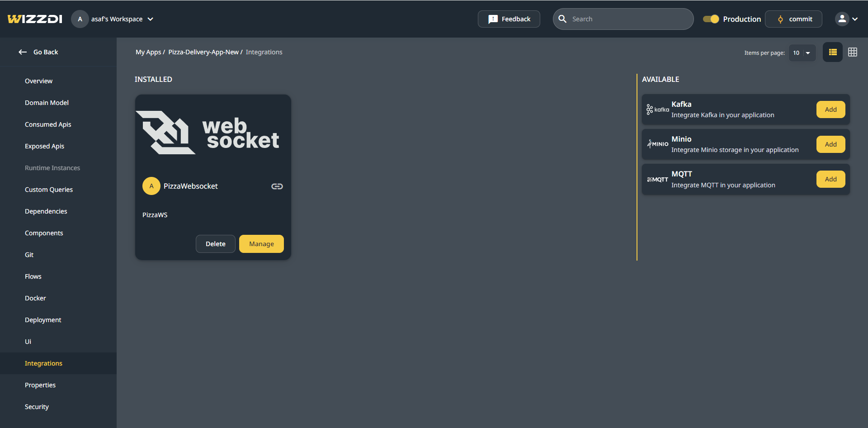Click the Search input field

click(628, 19)
